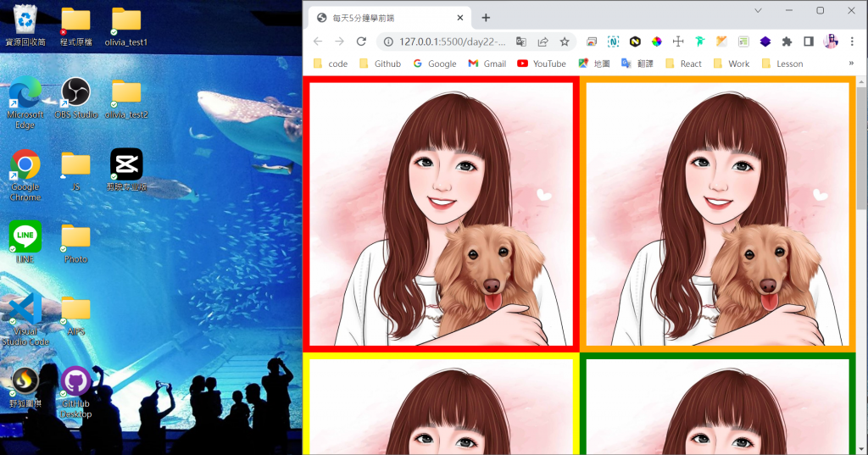Screen dimensions: 868x455
Task: Open the Lesson bookmarks folder
Action: (782, 64)
